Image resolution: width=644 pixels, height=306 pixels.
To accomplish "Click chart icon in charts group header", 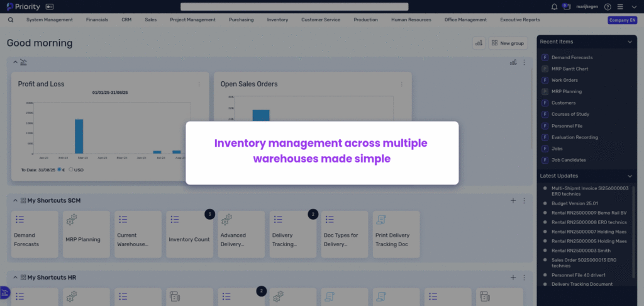I will (x=513, y=62).
